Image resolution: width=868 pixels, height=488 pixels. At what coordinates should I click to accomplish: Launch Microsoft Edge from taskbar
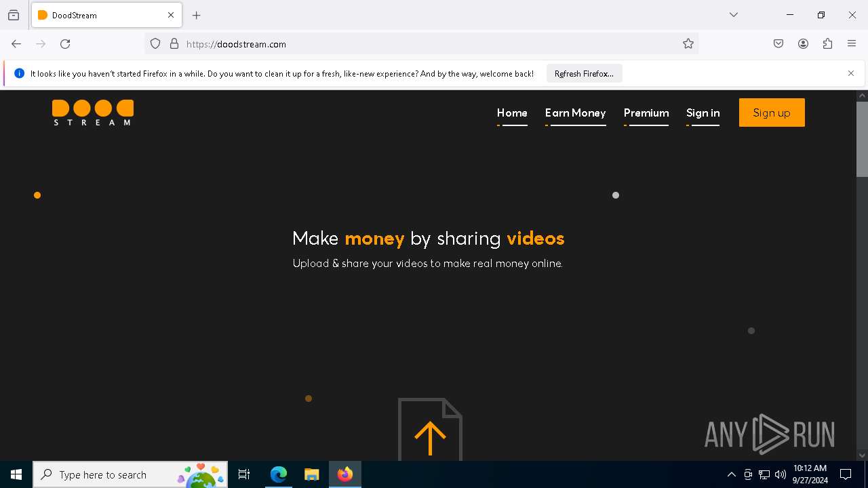click(279, 474)
